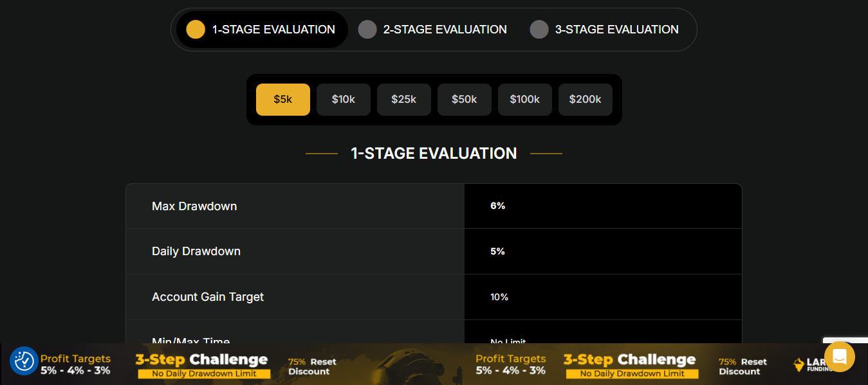Click the Daily Drawdown row label
Screen dimensions: 868x385
[x=196, y=251]
